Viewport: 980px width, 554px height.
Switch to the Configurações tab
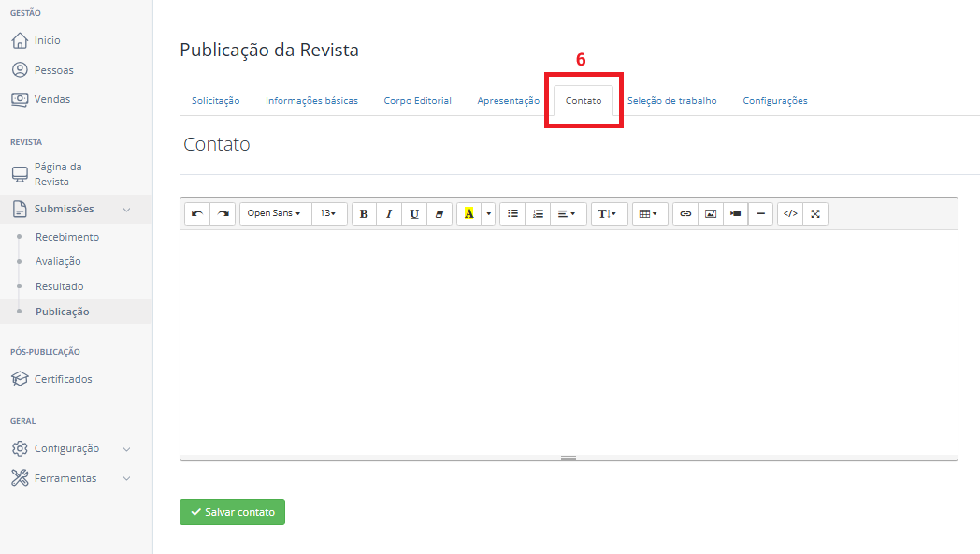pyautogui.click(x=775, y=101)
